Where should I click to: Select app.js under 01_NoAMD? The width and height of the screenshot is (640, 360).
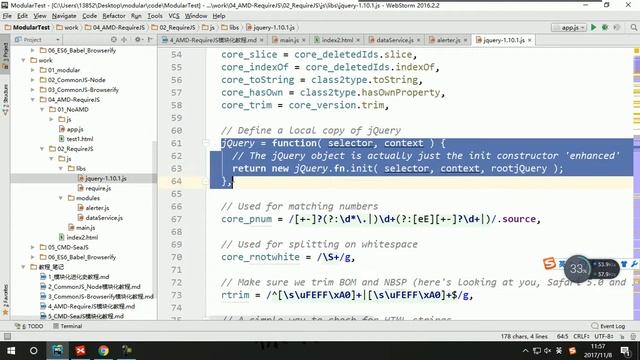coord(71,129)
